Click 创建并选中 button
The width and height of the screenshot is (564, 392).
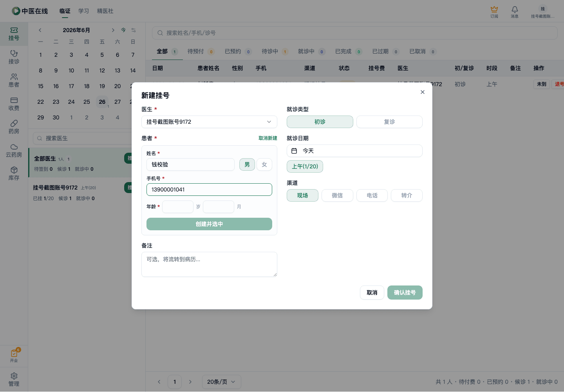point(209,224)
